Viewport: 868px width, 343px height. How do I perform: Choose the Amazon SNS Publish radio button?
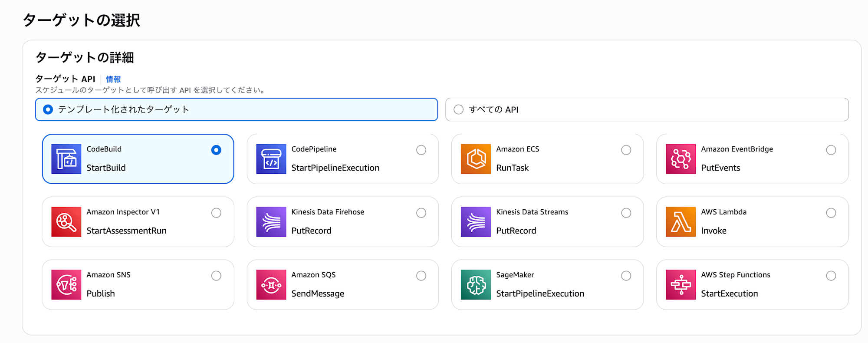pyautogui.click(x=216, y=276)
